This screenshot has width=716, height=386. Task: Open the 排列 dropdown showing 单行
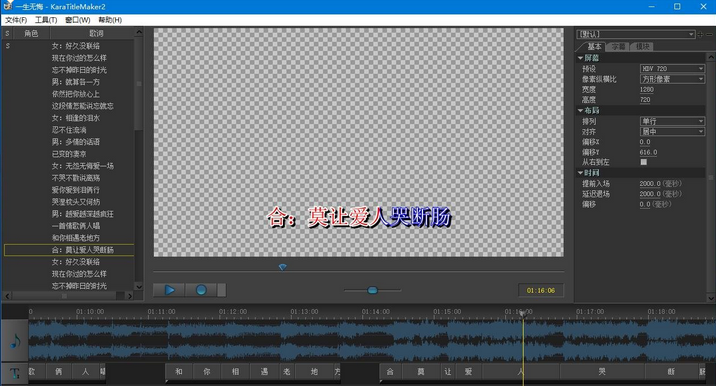click(x=672, y=121)
